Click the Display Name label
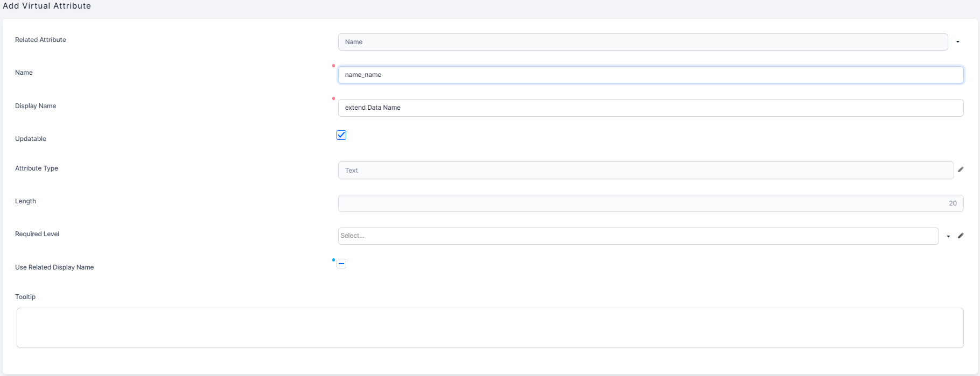This screenshot has width=980, height=376. click(36, 106)
